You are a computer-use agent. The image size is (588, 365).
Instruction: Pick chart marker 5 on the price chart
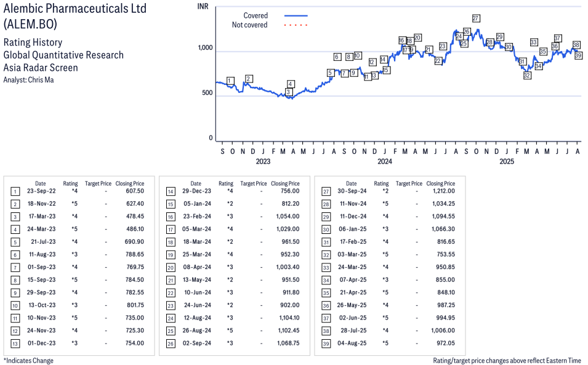(331, 73)
